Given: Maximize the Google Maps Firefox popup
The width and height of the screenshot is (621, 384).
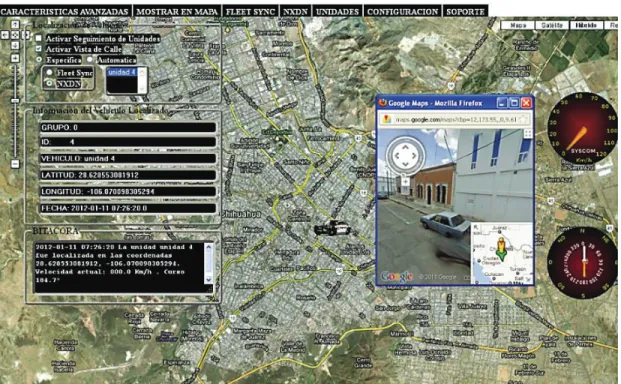Looking at the screenshot, I should pyautogui.click(x=514, y=103).
